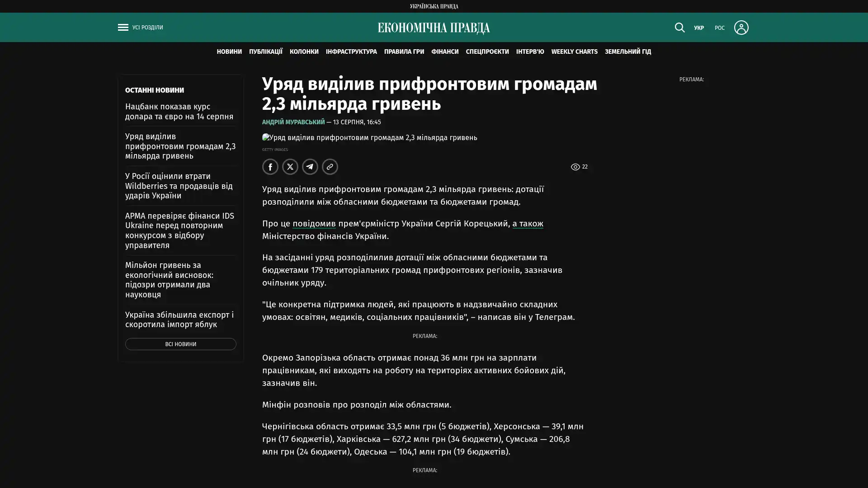868x488 pixels.
Task: Share the article on X (Twitter)
Action: pos(290,167)
